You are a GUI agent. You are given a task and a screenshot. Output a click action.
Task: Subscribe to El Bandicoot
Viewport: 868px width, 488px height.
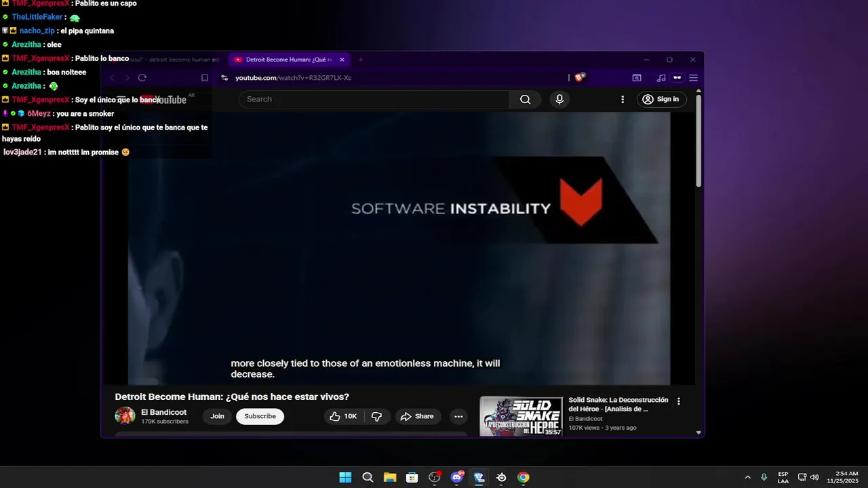coord(260,416)
